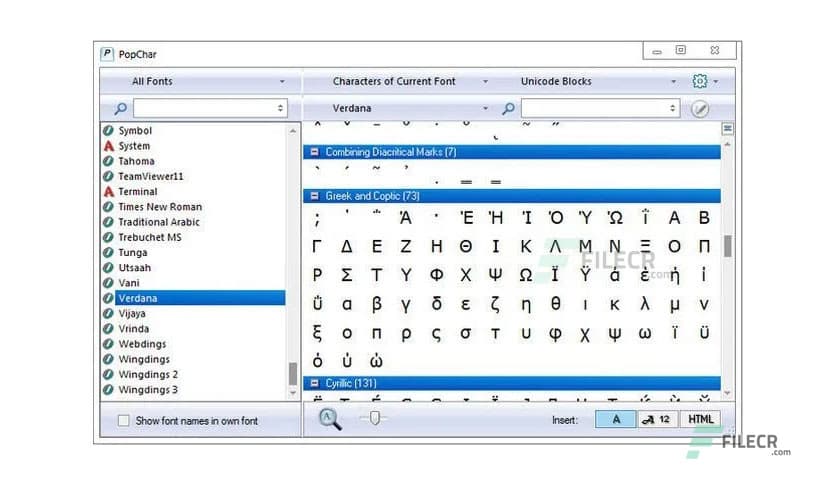Click the font icon beside Tahoma
Viewport: 836px width, 484px height.
point(108,161)
